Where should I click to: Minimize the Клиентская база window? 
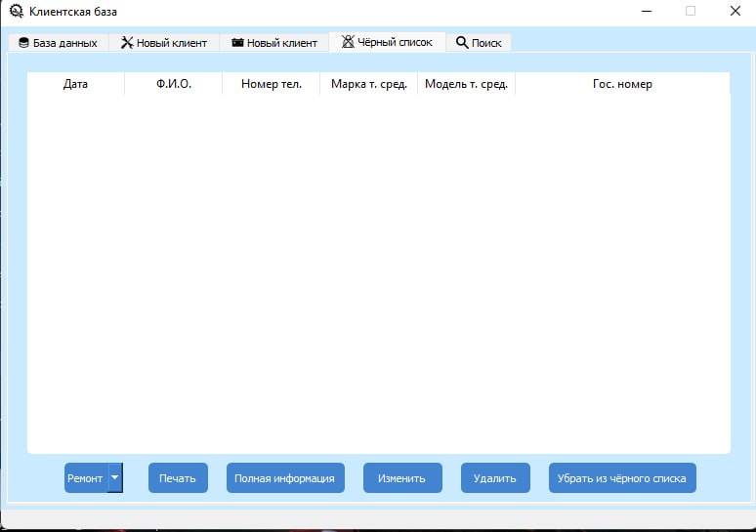click(x=647, y=11)
